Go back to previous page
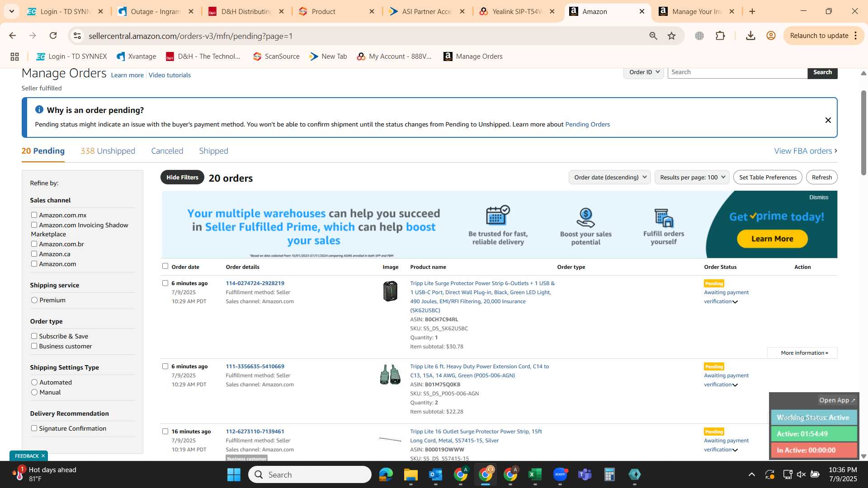This screenshot has height=488, width=868. [x=13, y=36]
